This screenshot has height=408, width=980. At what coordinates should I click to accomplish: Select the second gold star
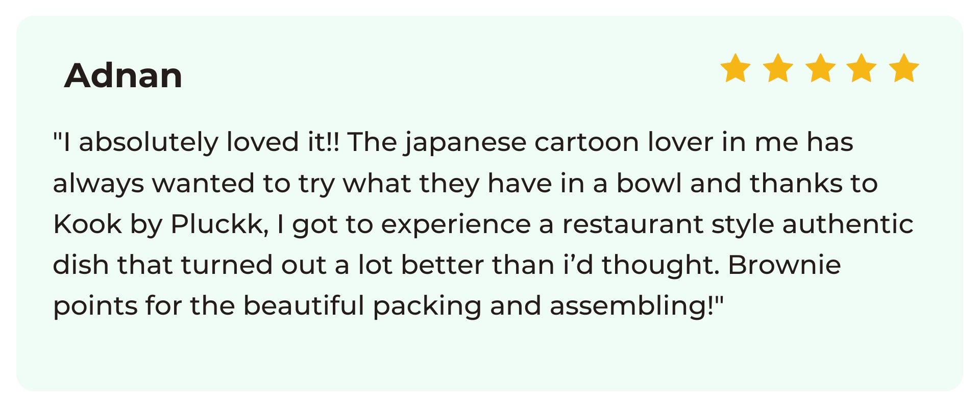(778, 68)
